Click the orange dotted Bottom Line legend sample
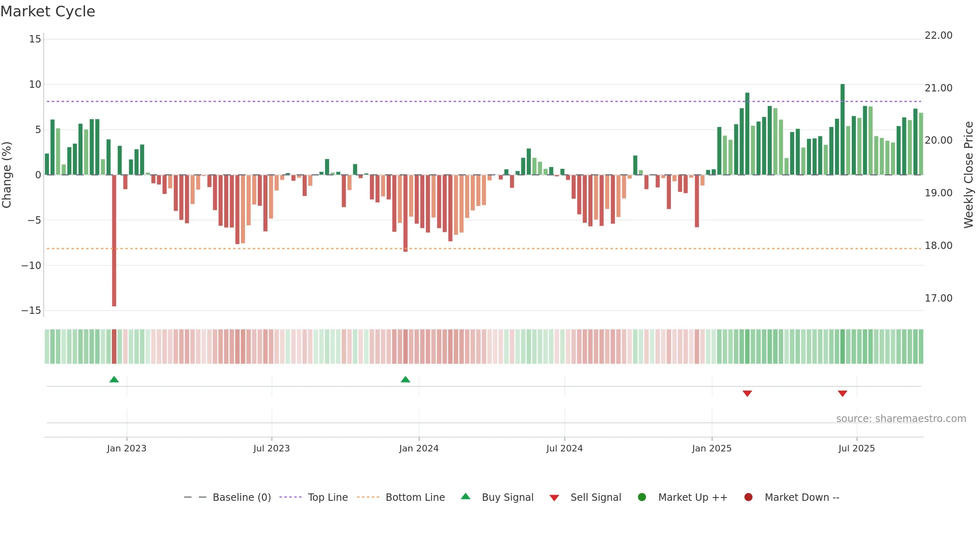980x551 pixels. coord(368,497)
